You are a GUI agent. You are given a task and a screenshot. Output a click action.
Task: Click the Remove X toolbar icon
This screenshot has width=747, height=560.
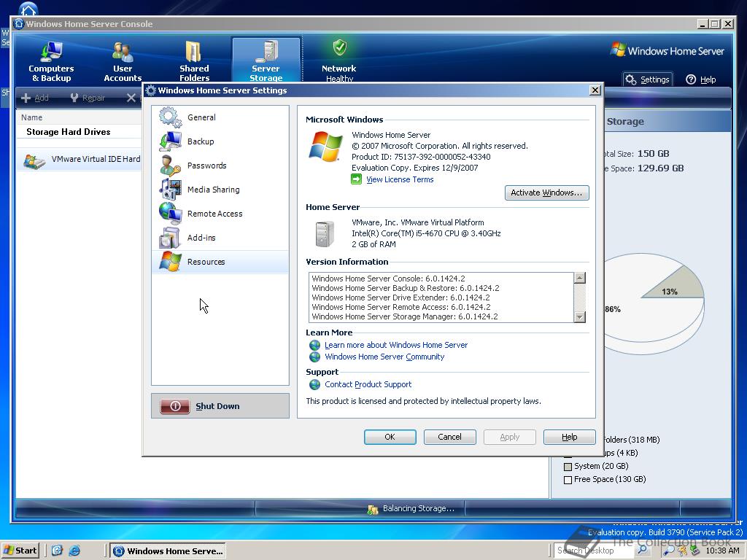131,98
